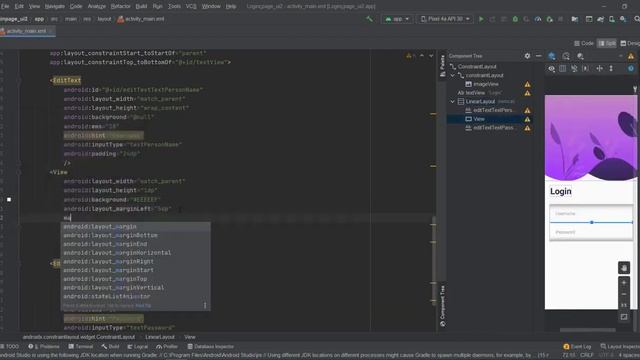Switch editor to Design view
The width and height of the screenshot is (640, 360).
pyautogui.click(x=630, y=43)
